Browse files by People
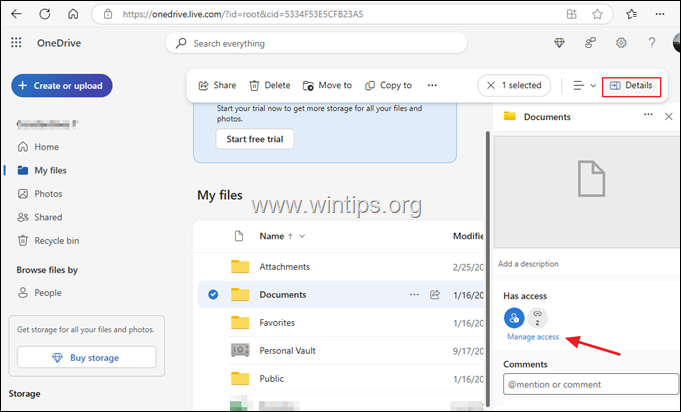This screenshot has width=681, height=412. pos(39,293)
